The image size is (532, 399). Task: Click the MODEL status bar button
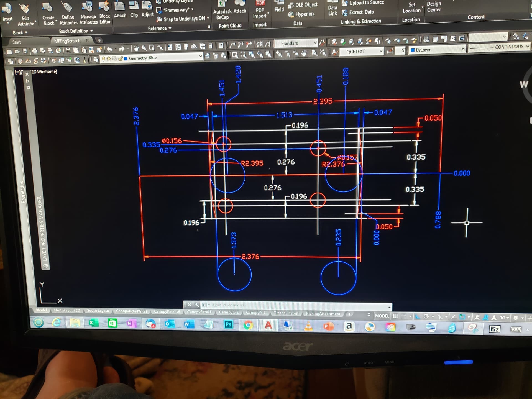click(382, 316)
